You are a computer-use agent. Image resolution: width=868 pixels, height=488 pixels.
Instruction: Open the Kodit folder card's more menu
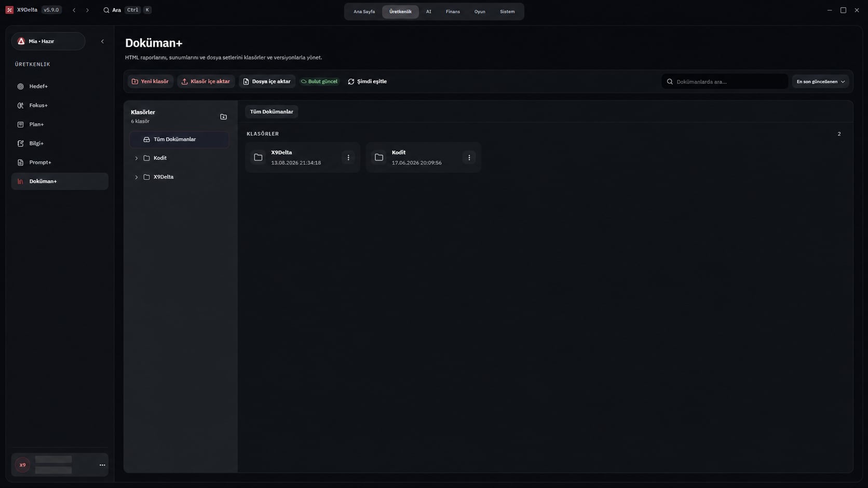(x=469, y=157)
